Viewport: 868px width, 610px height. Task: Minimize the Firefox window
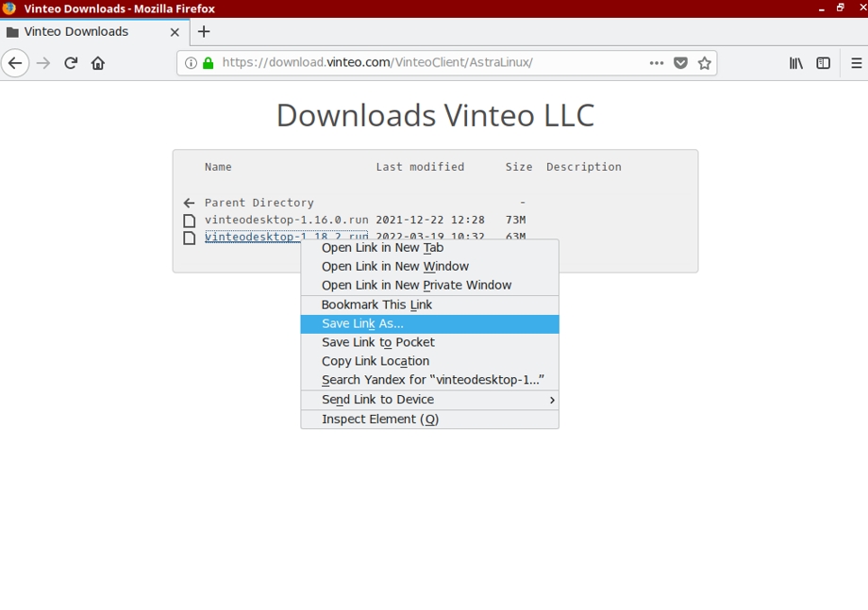(x=822, y=8)
